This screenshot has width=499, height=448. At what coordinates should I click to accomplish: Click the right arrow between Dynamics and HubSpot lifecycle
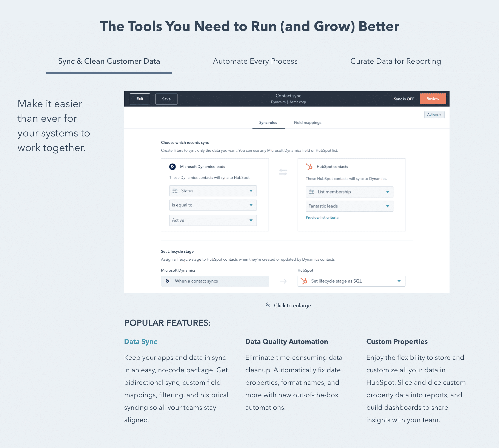tap(283, 281)
